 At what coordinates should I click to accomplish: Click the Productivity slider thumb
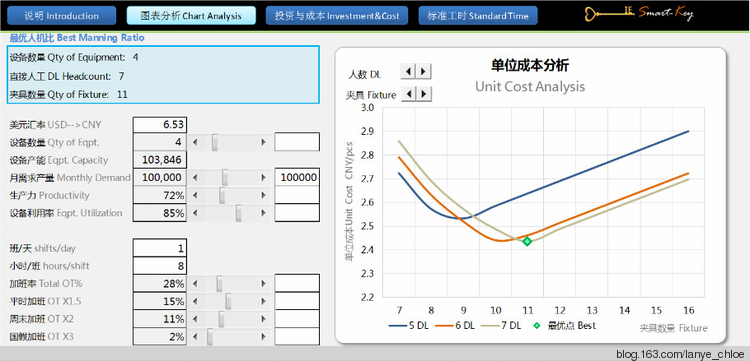[222, 196]
